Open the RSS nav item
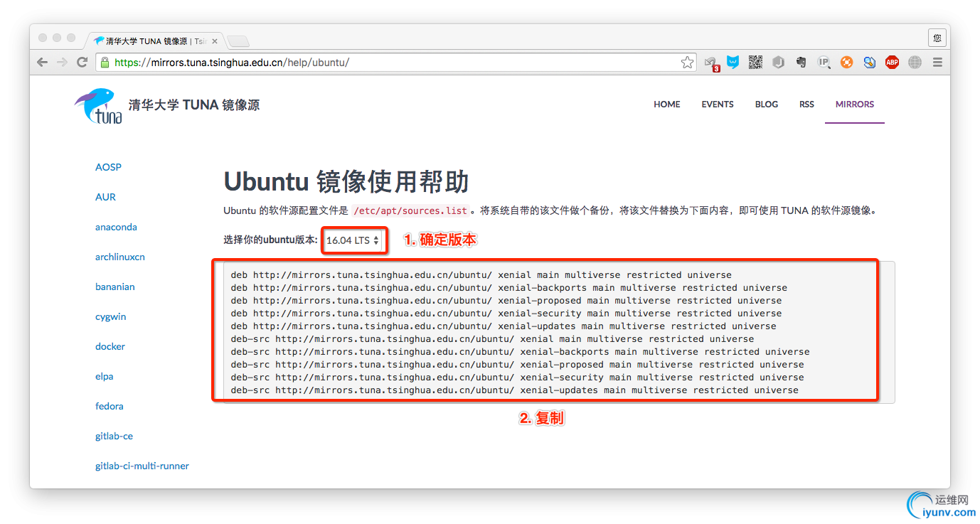980x524 pixels. coord(806,105)
